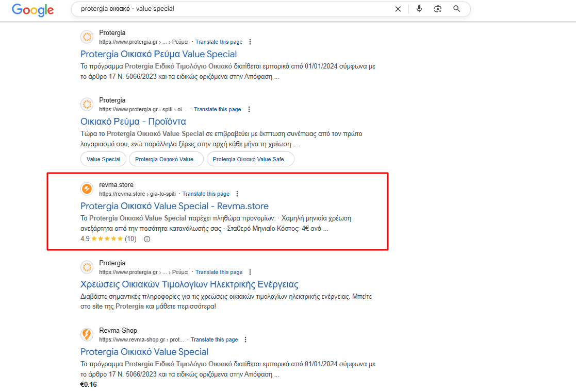The height and width of the screenshot is (392, 576).
Task: Open Protergia Οικιακό Ρεύμα Value Special link
Action: [158, 54]
